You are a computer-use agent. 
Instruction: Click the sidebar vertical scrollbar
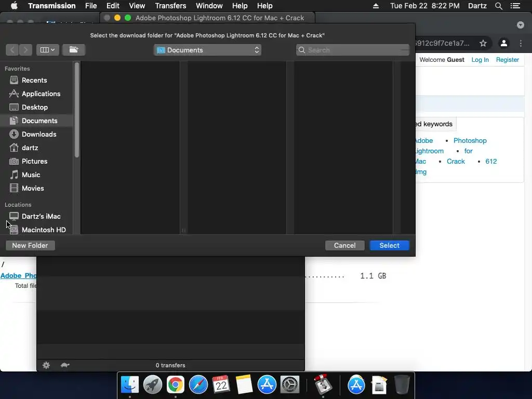coord(77,110)
